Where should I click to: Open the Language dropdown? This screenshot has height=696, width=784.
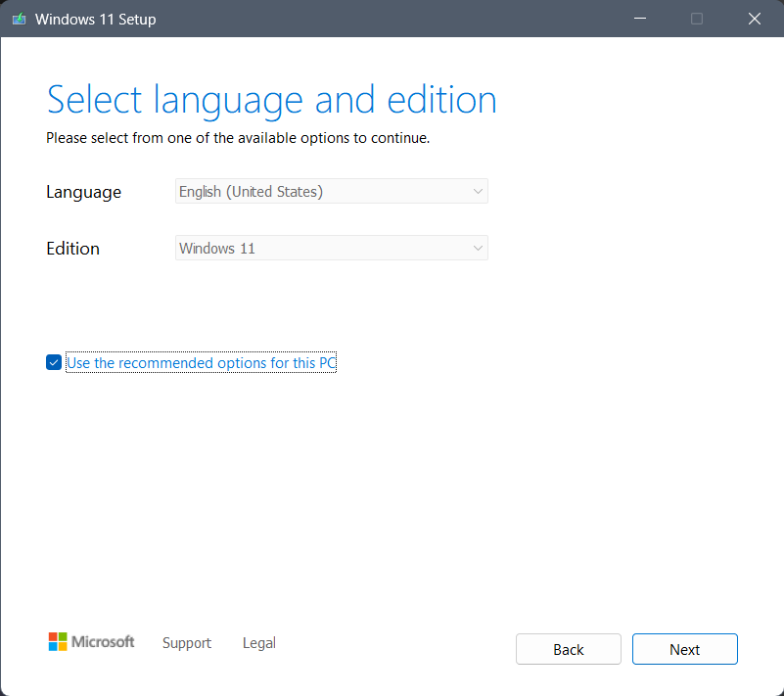click(x=331, y=191)
